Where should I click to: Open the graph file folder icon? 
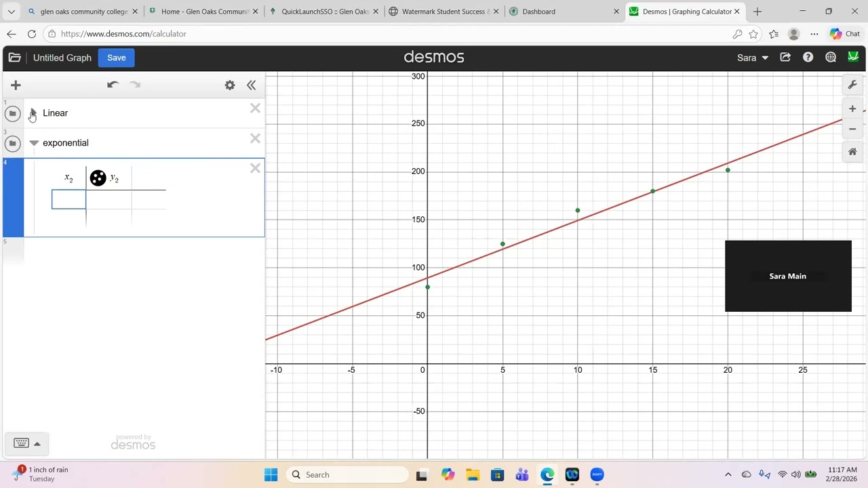coord(14,58)
